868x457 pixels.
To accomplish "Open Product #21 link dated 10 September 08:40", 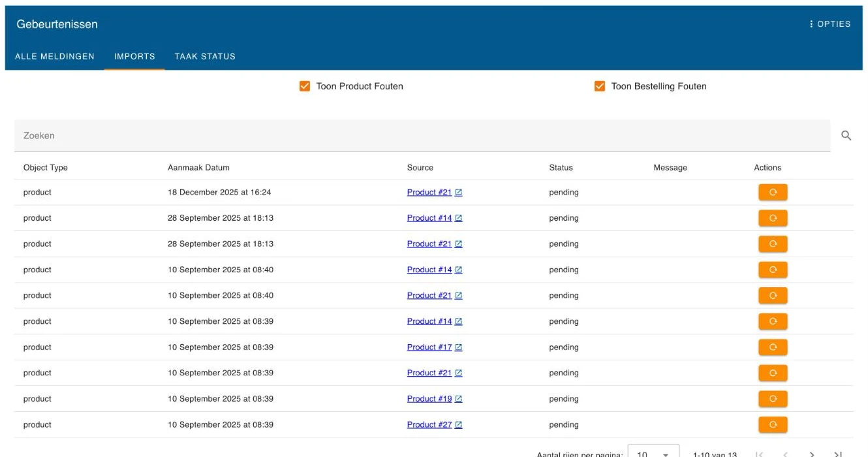I will point(429,296).
